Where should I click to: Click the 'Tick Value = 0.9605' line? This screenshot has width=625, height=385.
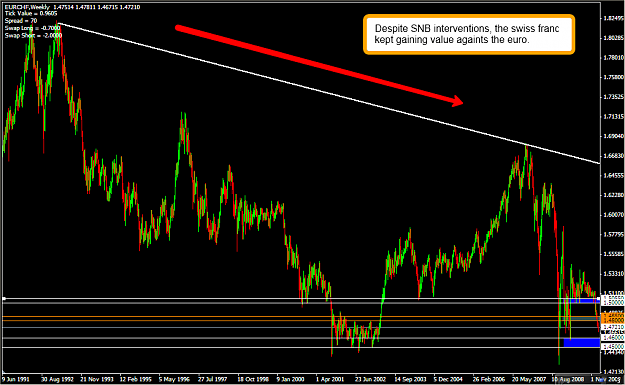pos(31,14)
